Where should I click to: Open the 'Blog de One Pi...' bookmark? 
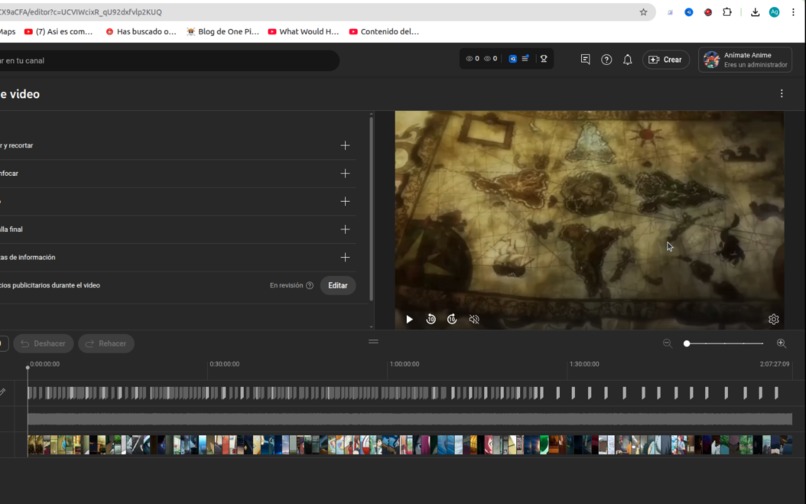tap(223, 31)
